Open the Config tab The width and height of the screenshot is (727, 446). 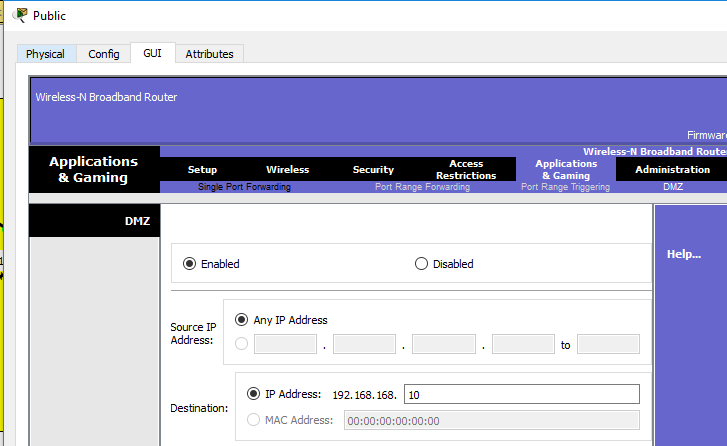pos(104,54)
